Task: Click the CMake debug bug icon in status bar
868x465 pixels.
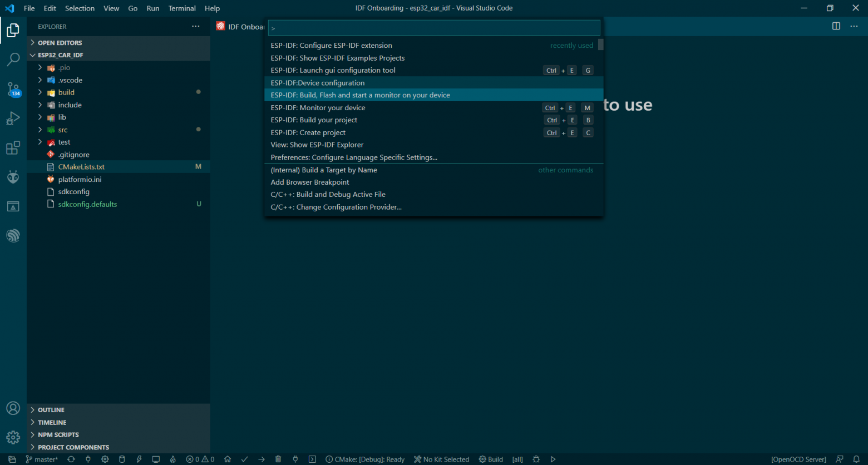Action: 536,459
